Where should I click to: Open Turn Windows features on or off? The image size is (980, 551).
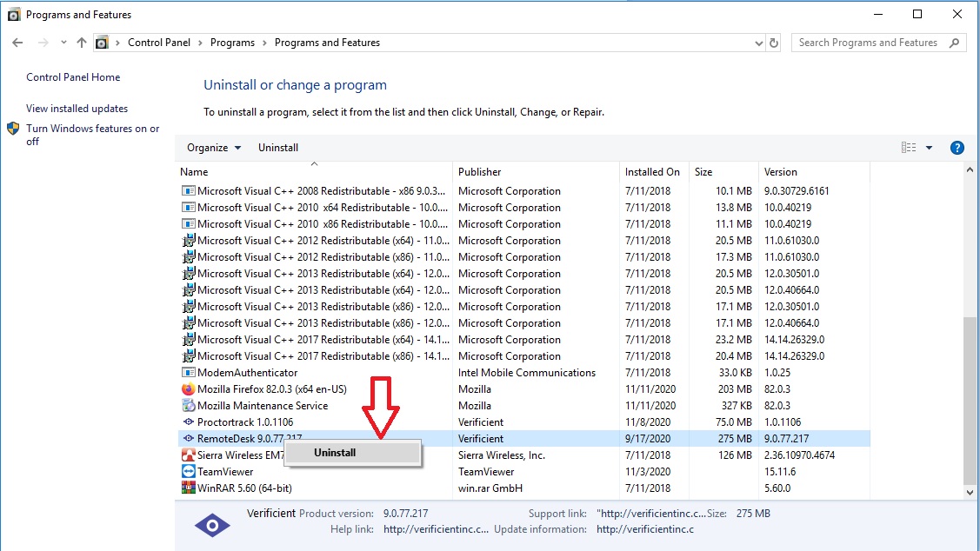[x=92, y=135]
